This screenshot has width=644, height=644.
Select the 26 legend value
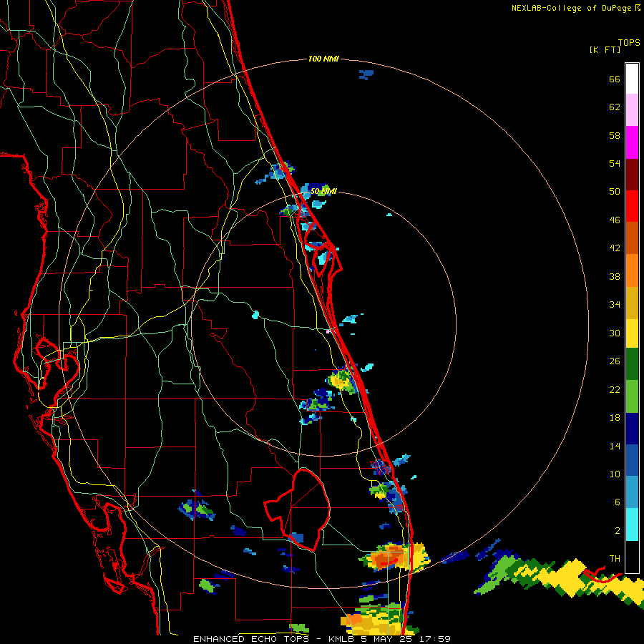[x=615, y=361]
